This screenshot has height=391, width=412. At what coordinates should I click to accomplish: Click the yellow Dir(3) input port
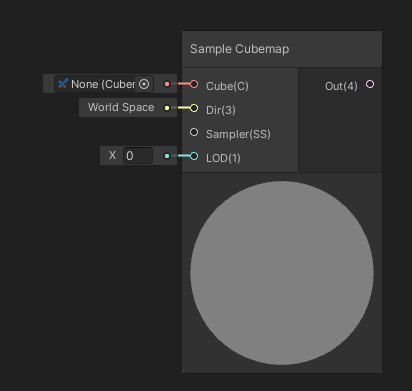tap(194, 108)
